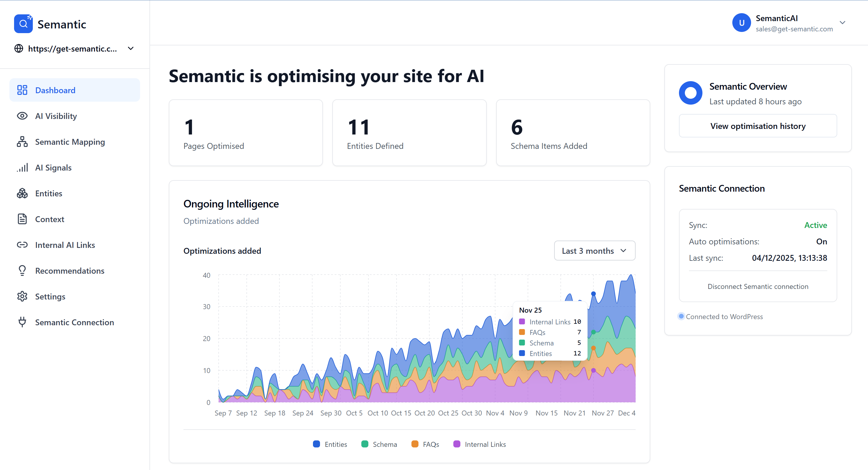The height and width of the screenshot is (470, 868).
Task: Select the AI Visibility eye icon
Action: [x=22, y=116]
